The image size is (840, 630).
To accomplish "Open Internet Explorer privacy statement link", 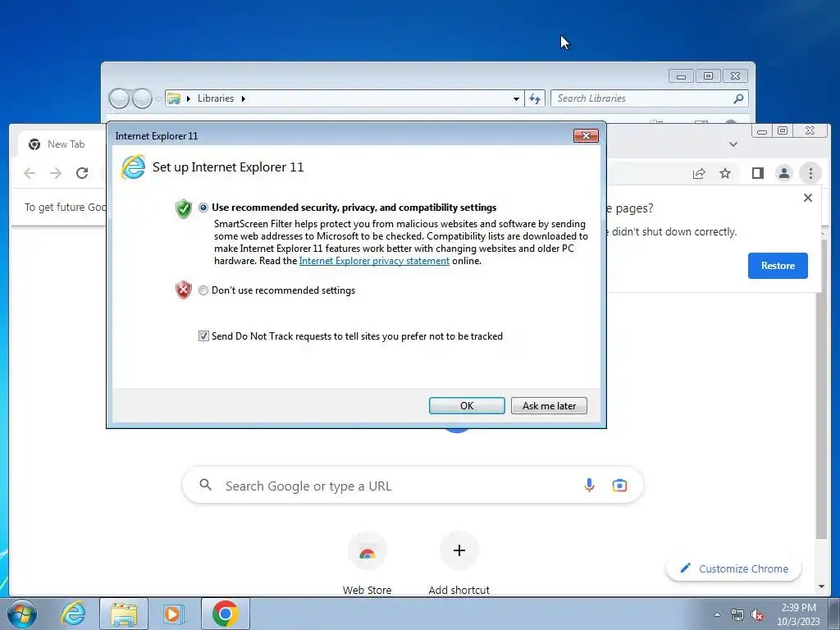I will 374,261.
